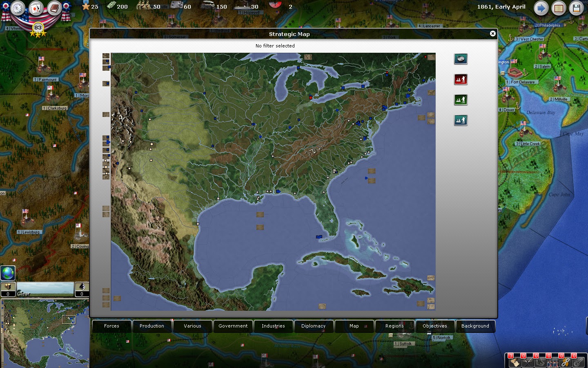
Task: Advance to the next turn with blue arrow
Action: point(541,8)
